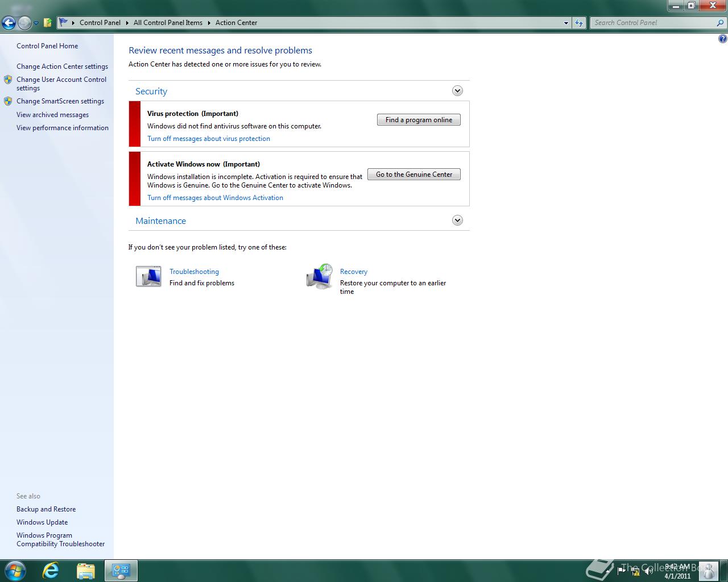Go to Control Panel Home
Image resolution: width=728 pixels, height=582 pixels.
coord(47,46)
